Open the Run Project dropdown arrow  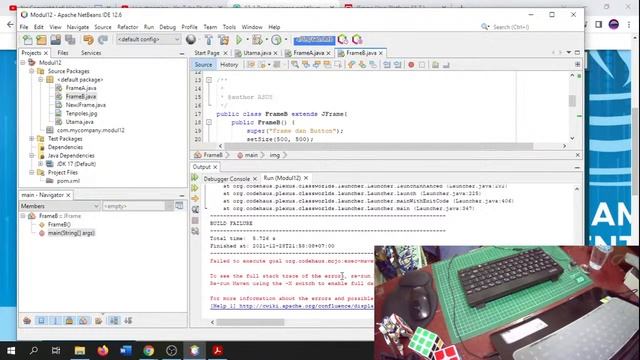pos(247,40)
